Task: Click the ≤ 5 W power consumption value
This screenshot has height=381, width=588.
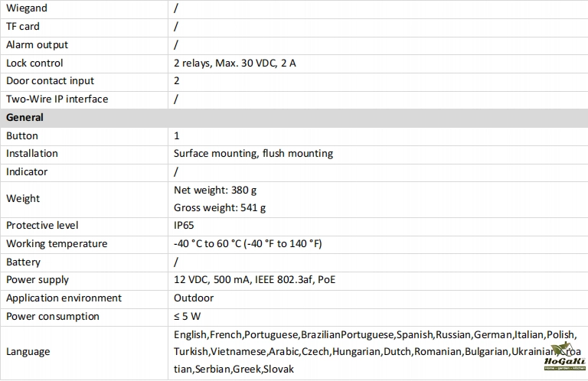Action: pos(186,317)
